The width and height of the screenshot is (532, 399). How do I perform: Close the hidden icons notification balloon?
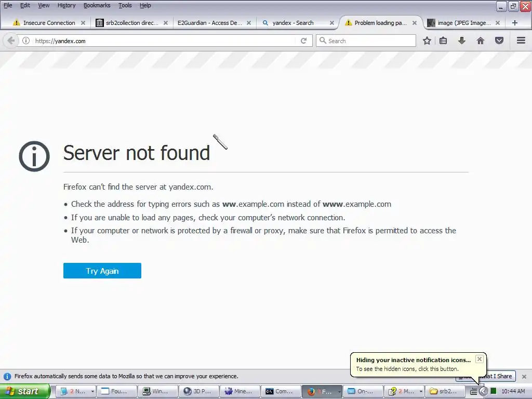[479, 359]
